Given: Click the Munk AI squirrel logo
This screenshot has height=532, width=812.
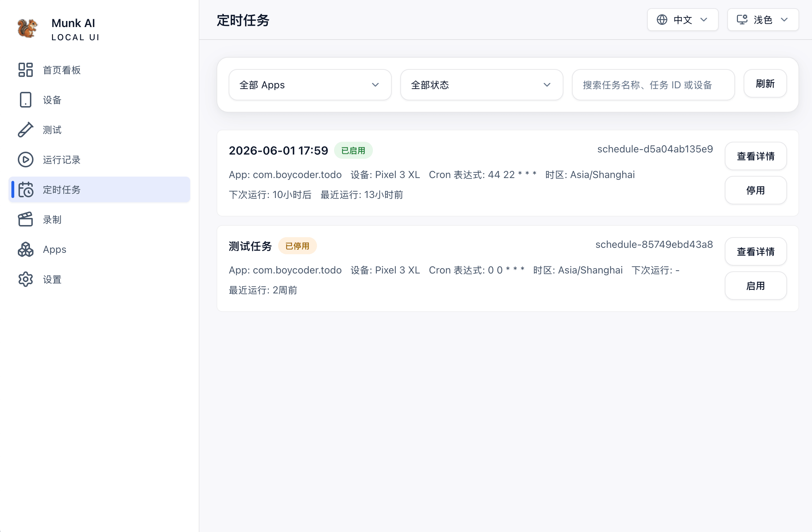Looking at the screenshot, I should click(27, 28).
